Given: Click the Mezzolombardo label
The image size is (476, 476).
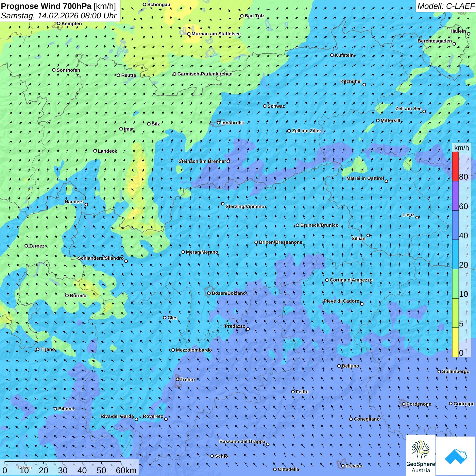Looking at the screenshot, I should 194,350.
